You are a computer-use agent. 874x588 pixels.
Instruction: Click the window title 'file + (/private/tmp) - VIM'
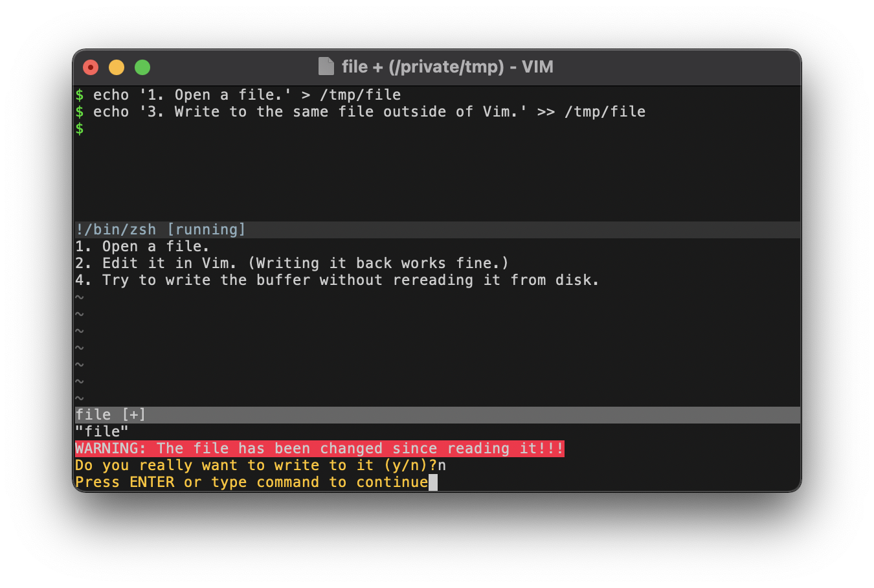pos(447,67)
